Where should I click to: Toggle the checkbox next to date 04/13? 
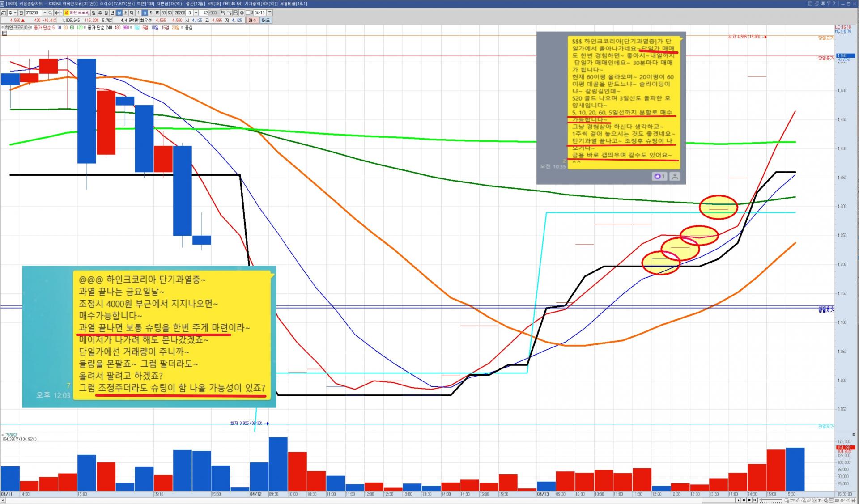pos(248,13)
